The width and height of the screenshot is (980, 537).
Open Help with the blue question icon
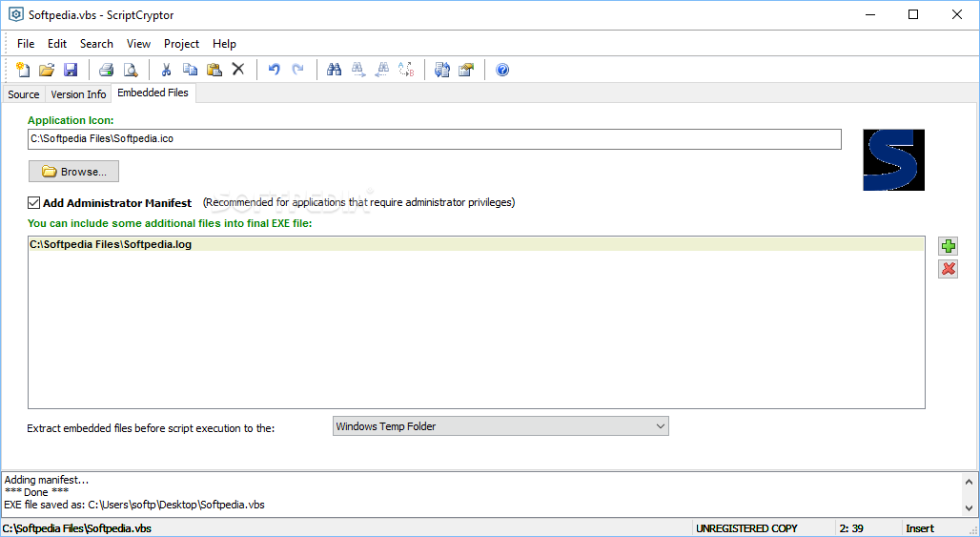click(x=502, y=70)
